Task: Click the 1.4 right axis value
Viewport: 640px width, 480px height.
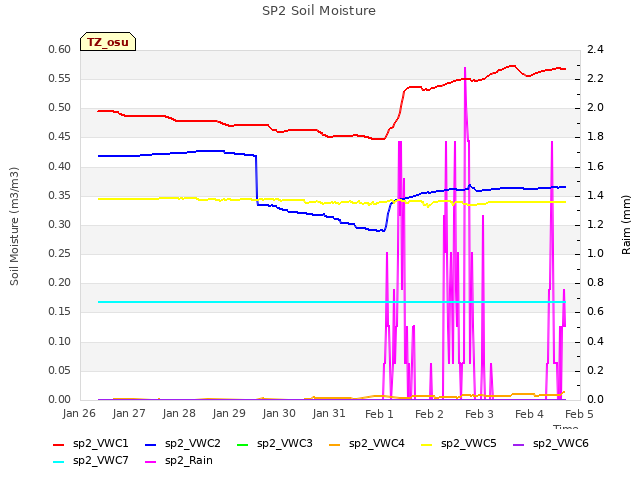Action: pos(596,196)
